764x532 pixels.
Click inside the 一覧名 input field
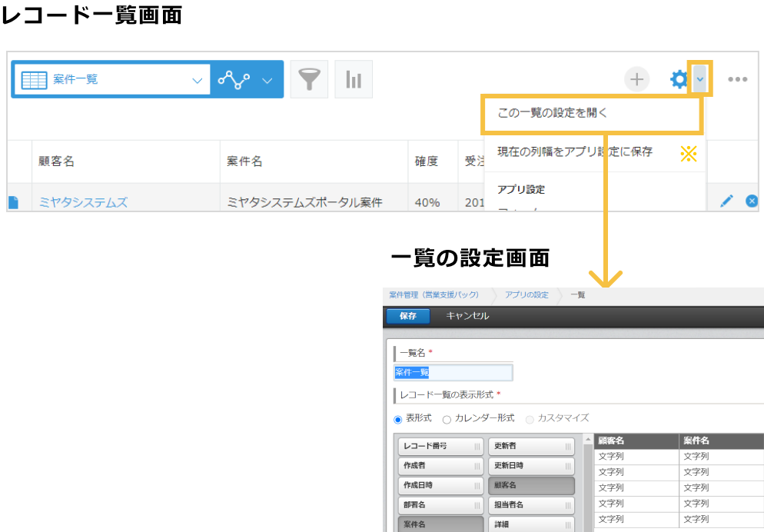pyautogui.click(x=453, y=372)
